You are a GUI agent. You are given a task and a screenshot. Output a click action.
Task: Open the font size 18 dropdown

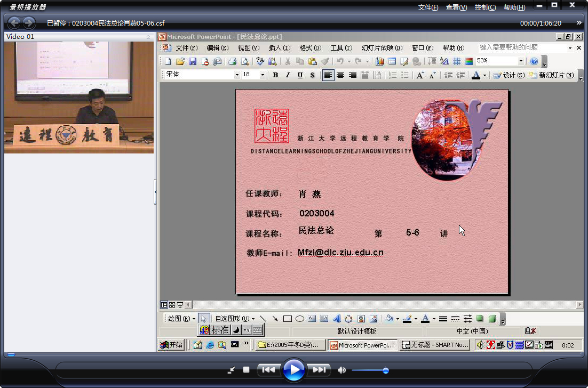[x=263, y=75]
